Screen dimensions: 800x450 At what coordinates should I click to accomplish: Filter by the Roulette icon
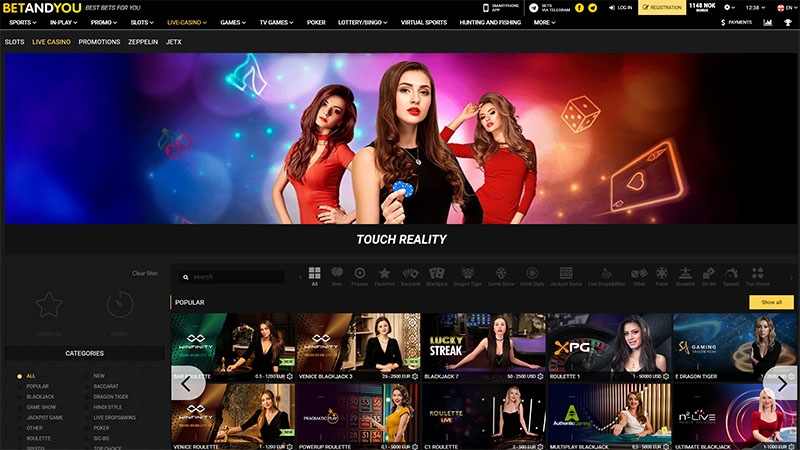[685, 276]
